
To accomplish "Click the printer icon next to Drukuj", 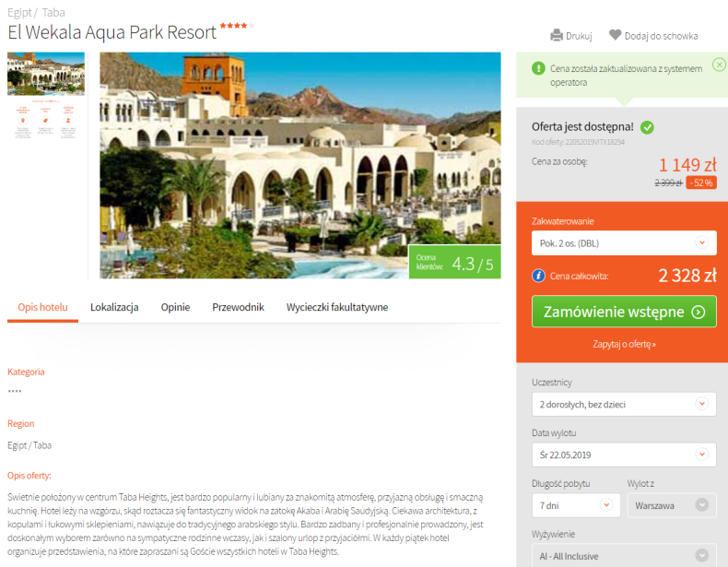I will click(557, 35).
